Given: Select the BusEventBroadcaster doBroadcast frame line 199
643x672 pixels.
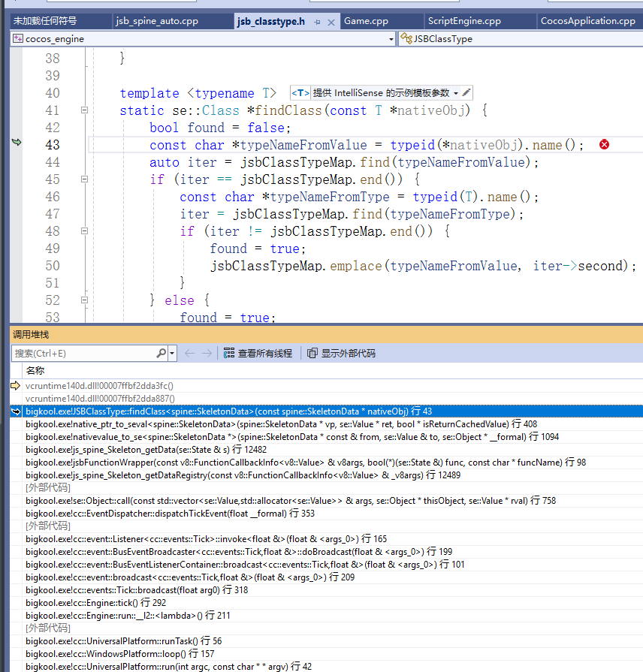Looking at the screenshot, I should 333,552.
